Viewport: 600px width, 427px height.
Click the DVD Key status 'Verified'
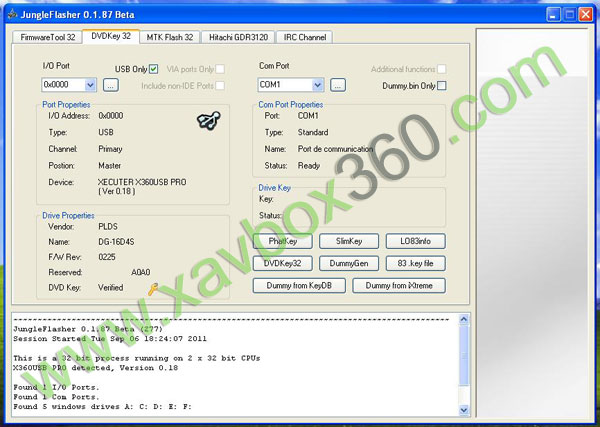(x=111, y=288)
